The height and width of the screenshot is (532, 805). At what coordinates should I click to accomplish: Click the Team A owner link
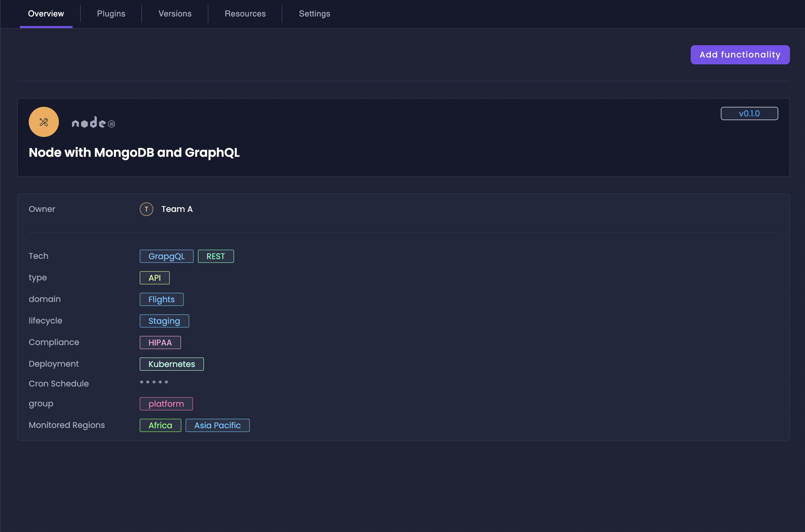click(x=177, y=209)
